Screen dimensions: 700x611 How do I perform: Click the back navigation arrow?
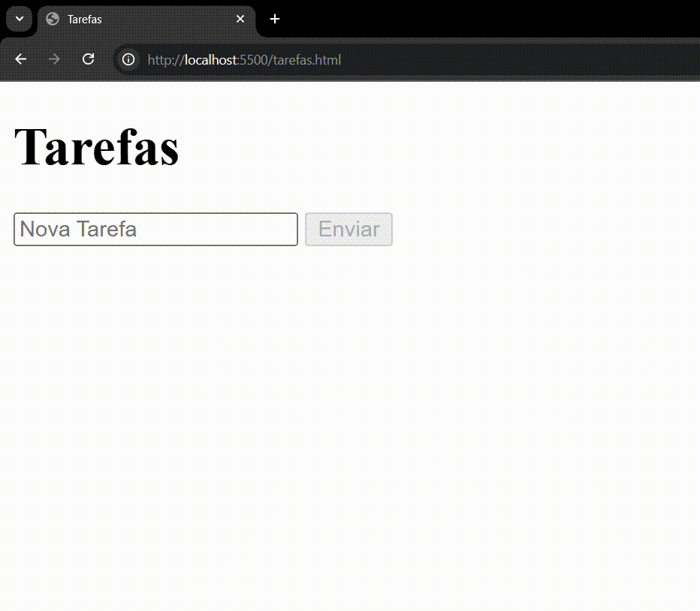tap(20, 59)
